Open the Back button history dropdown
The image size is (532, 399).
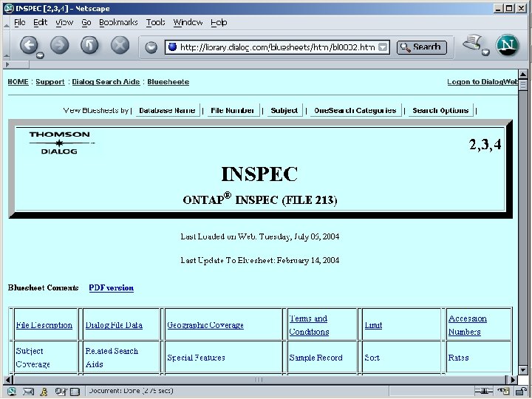40,55
